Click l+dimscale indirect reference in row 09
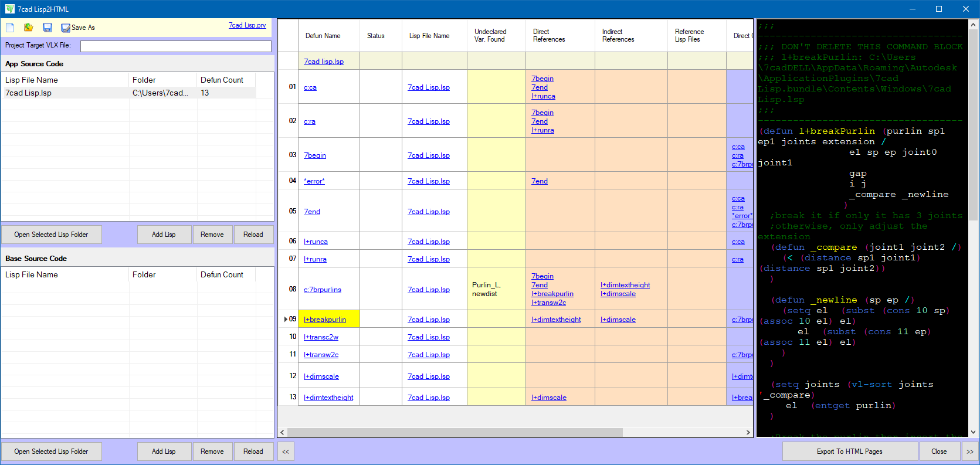This screenshot has height=465, width=980. (x=618, y=320)
